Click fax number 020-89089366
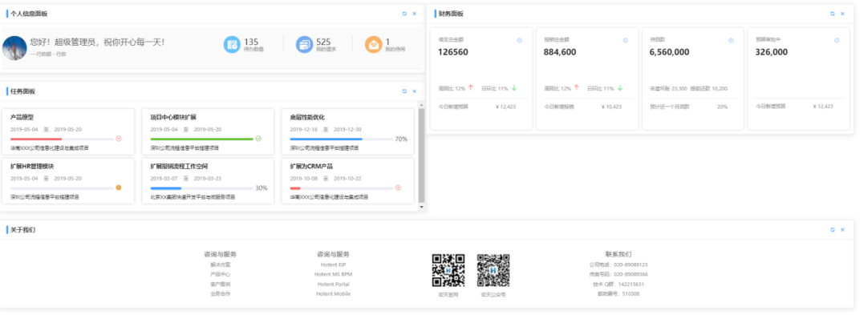Image resolution: width=868 pixels, height=315 pixels. pos(631,274)
